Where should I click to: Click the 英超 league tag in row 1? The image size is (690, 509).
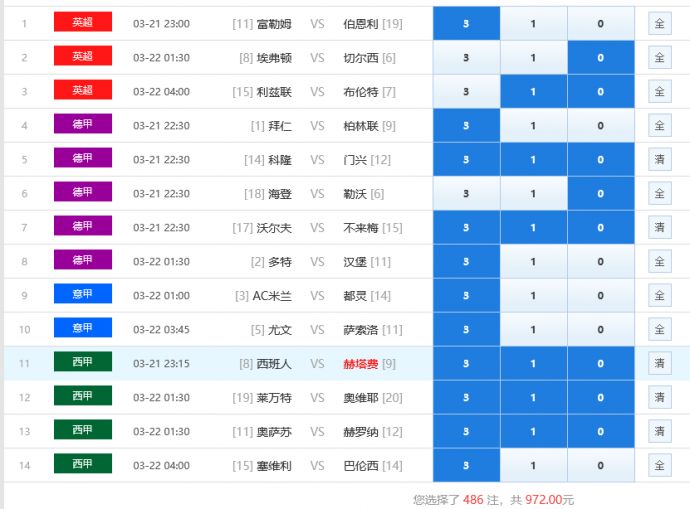pyautogui.click(x=83, y=22)
